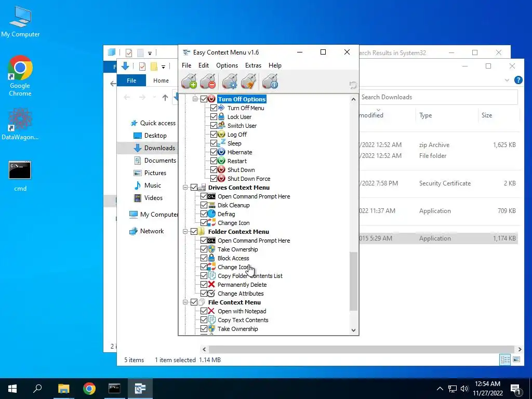Expand Quick Access toolbar dropdown in Downloads window

163,67
